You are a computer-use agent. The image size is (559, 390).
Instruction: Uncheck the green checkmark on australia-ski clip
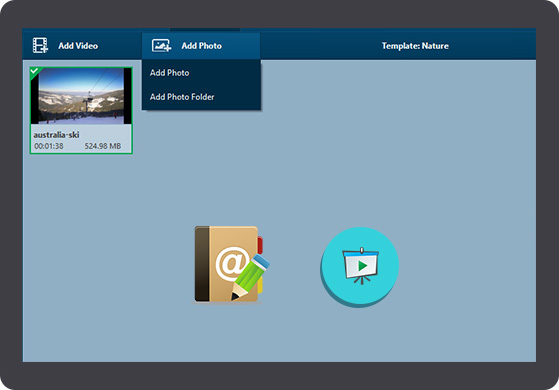coord(35,71)
